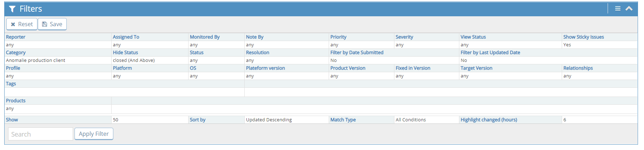Change the Match Type option
This screenshot has width=644, height=150.
[343, 120]
